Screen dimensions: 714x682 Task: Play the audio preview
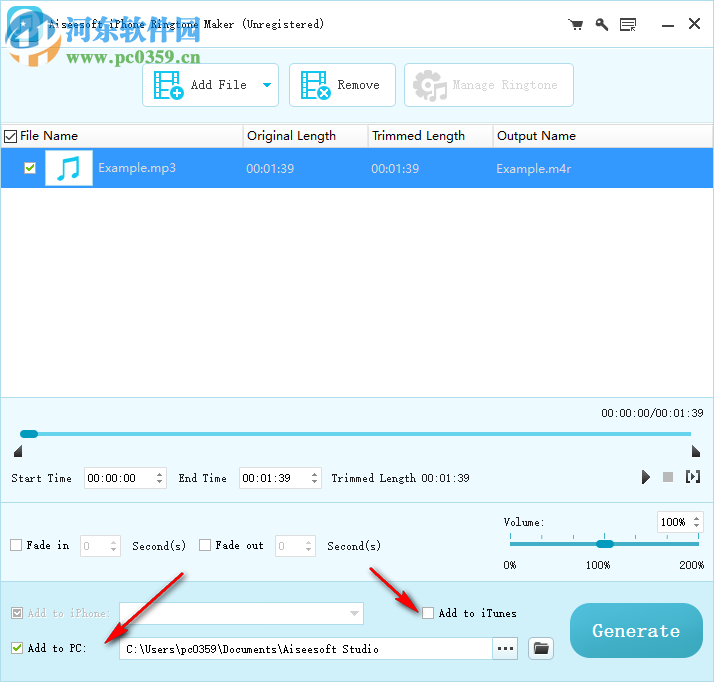coord(645,477)
